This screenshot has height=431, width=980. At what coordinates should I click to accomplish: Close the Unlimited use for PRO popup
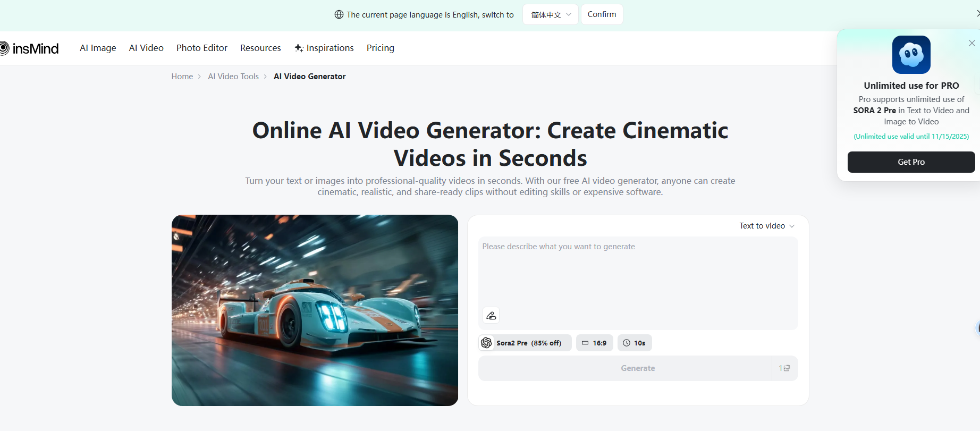click(x=971, y=43)
